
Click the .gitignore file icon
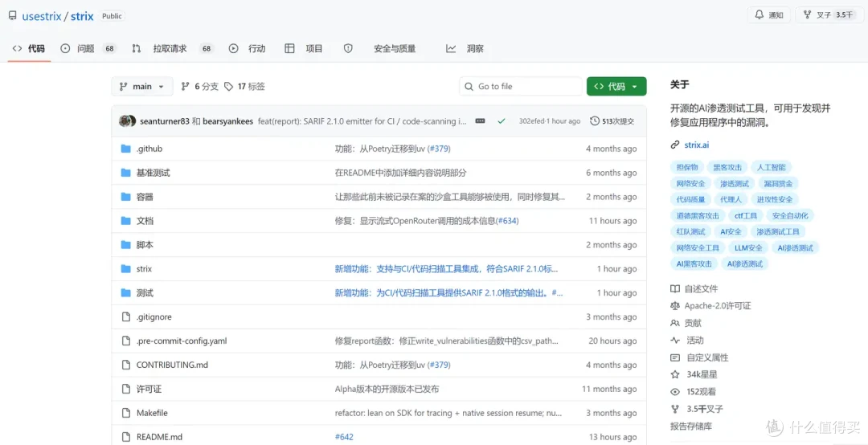pos(125,317)
